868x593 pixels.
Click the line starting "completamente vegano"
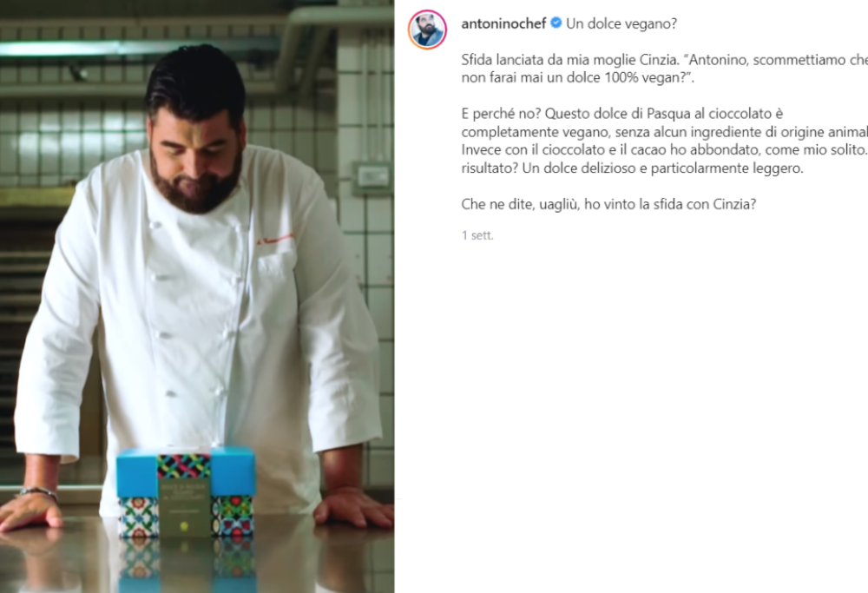pos(664,132)
